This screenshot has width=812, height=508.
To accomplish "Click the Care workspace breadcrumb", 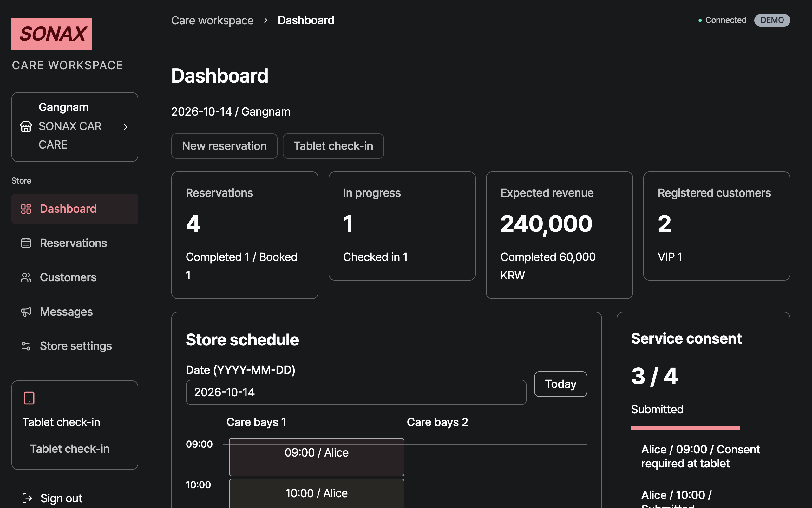I will [x=212, y=20].
